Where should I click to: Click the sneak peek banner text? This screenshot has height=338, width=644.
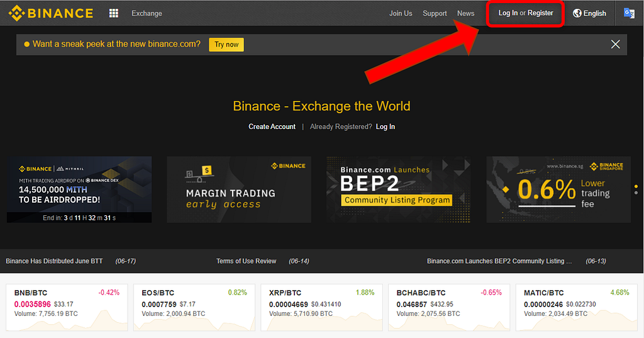tap(116, 44)
